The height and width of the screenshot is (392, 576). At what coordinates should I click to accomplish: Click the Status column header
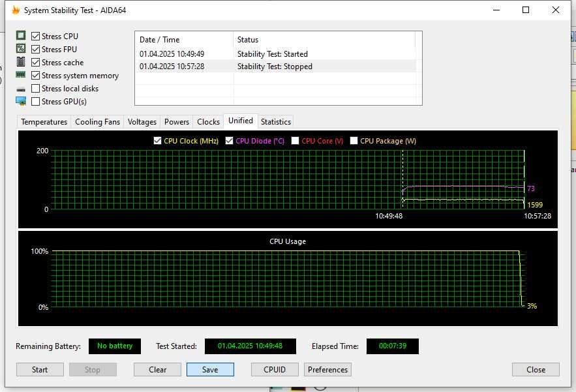pos(324,40)
